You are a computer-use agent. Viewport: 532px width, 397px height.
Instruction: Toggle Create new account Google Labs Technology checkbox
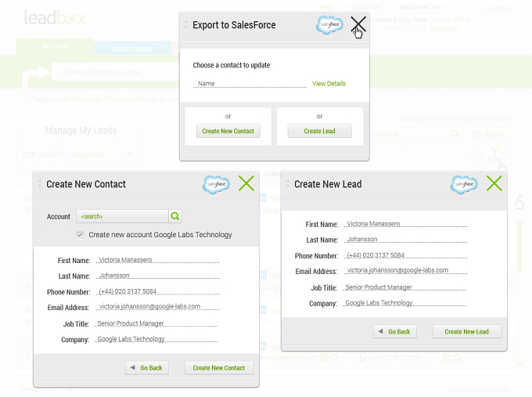point(80,235)
